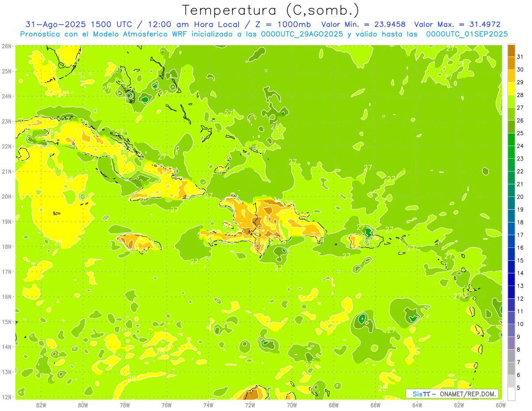The height and width of the screenshot is (411, 532).
Task: Click the 20N latitude label
Action: (7, 196)
